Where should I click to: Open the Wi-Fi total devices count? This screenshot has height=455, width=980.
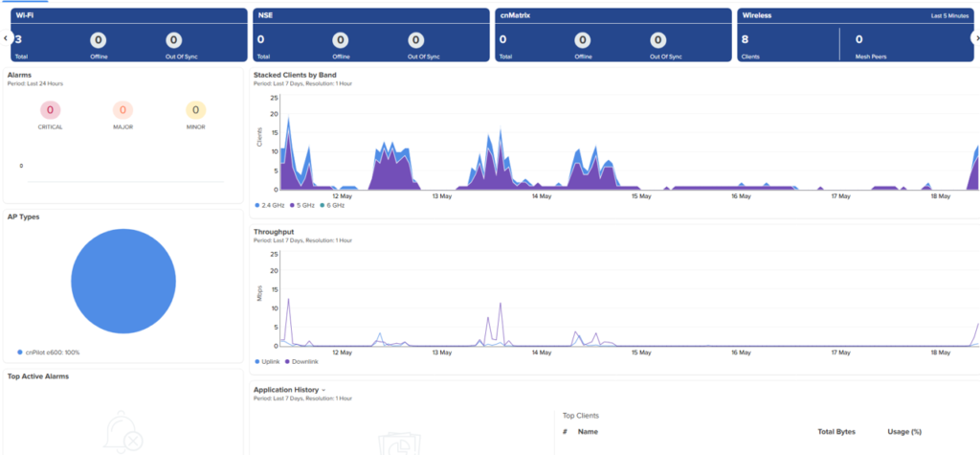(19, 40)
